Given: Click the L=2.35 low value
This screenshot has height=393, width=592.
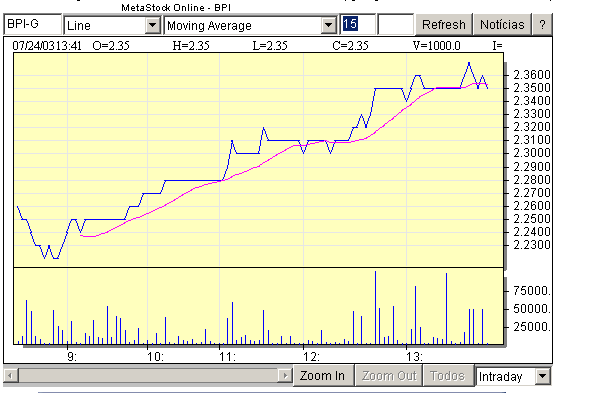Looking at the screenshot, I should pyautogui.click(x=270, y=46).
